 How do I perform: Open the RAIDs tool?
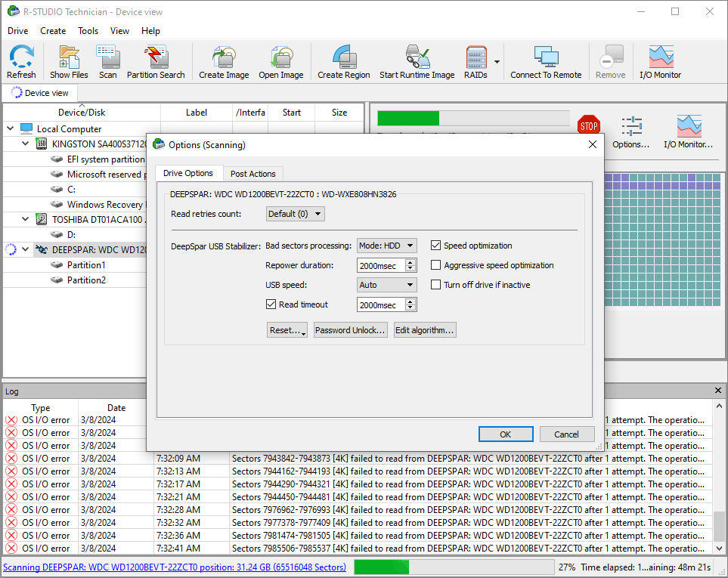click(476, 62)
